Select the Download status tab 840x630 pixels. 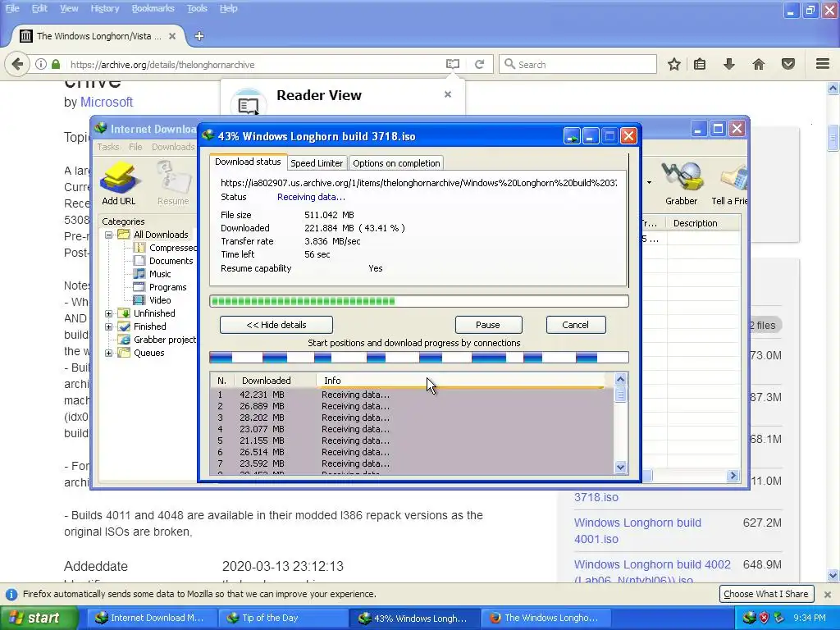248,162
